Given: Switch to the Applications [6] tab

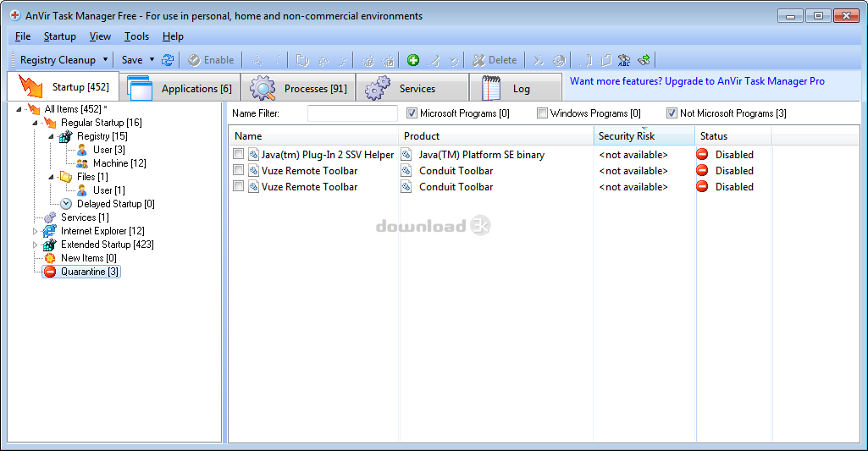Looking at the screenshot, I should [x=180, y=88].
